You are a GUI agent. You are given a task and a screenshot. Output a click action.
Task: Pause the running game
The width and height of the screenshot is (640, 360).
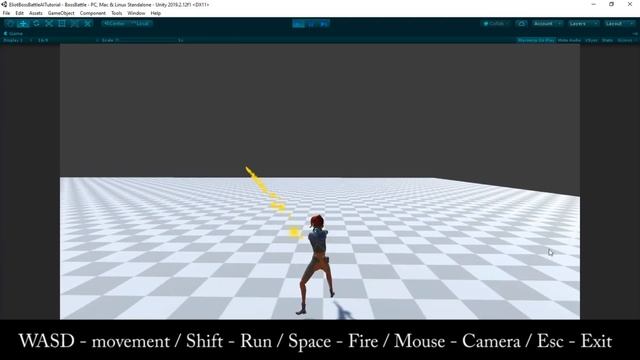(x=311, y=24)
